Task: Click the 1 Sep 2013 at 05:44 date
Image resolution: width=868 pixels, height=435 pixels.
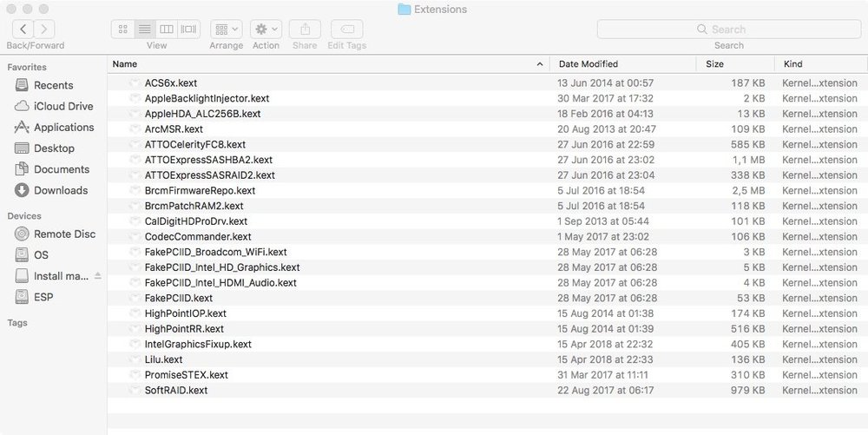Action: coord(603,221)
